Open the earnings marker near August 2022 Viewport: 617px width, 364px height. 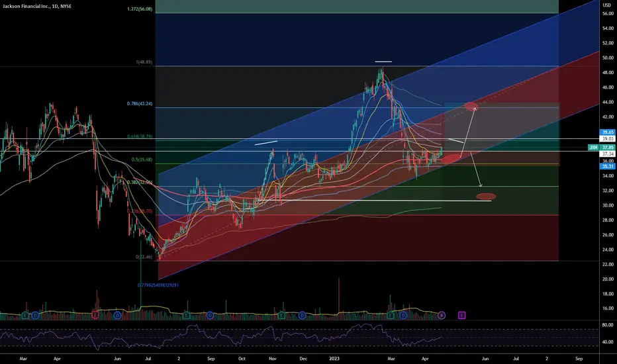(x=187, y=315)
